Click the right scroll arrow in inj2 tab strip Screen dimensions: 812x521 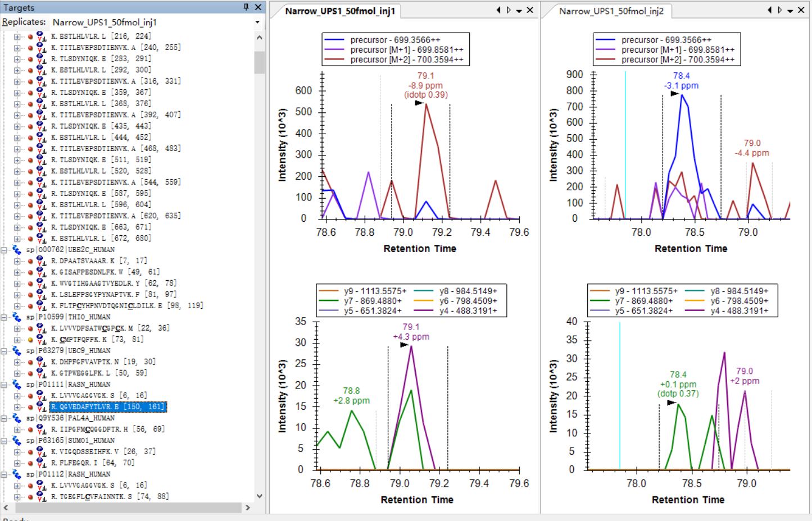(780, 10)
